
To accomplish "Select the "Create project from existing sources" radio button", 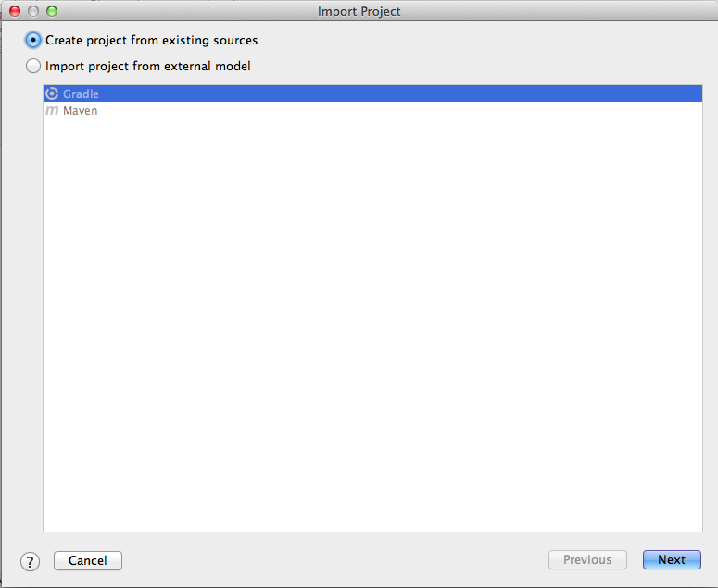I will (34, 41).
